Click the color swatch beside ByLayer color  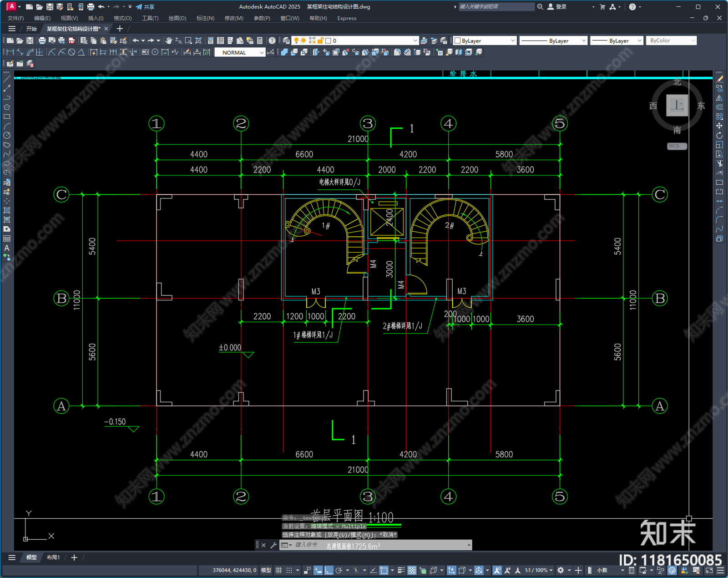point(458,41)
